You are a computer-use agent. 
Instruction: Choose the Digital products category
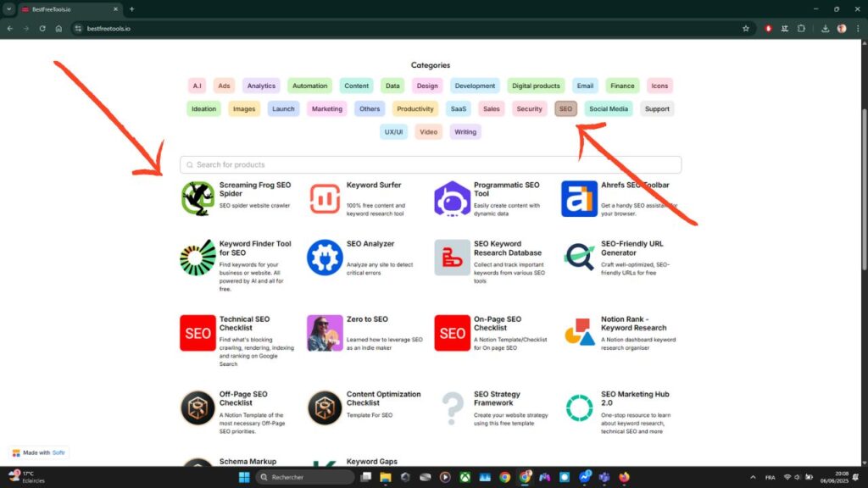(x=536, y=86)
